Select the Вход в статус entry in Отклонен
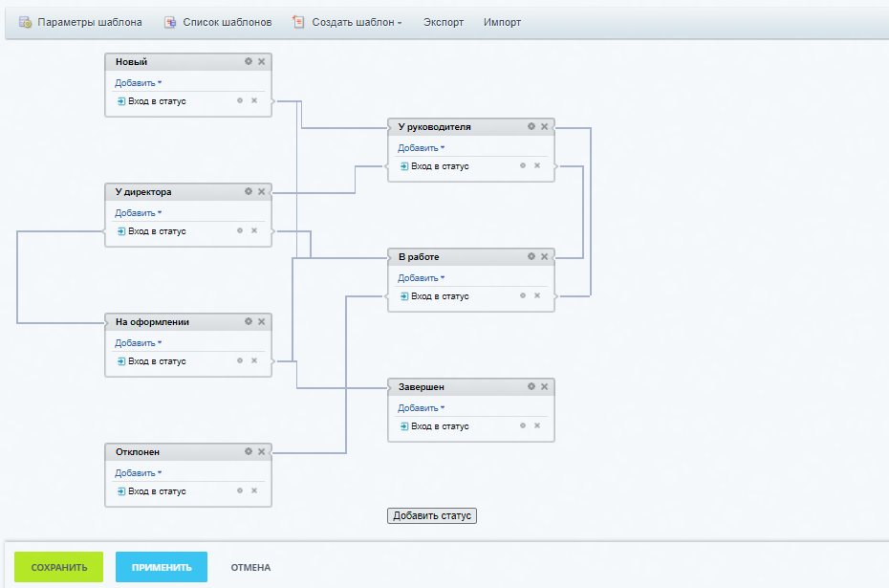 coord(152,491)
